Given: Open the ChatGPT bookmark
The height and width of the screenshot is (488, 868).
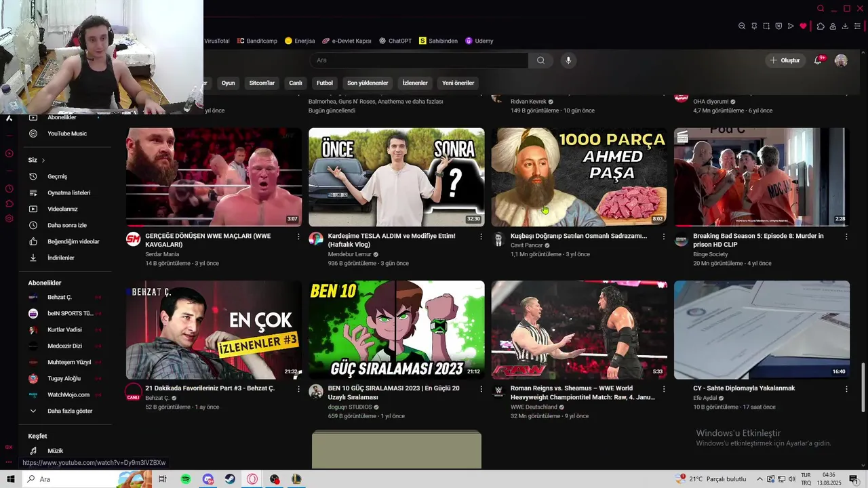Looking at the screenshot, I should (395, 41).
